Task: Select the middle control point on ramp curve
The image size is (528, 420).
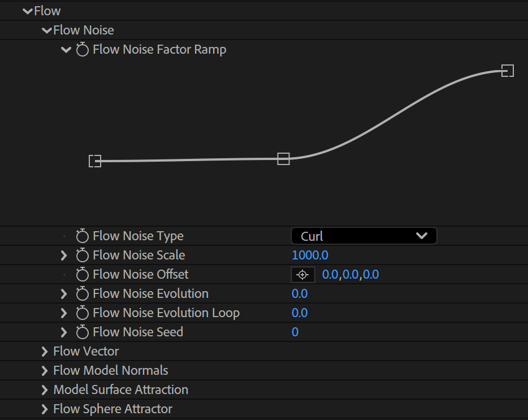Action: click(284, 159)
